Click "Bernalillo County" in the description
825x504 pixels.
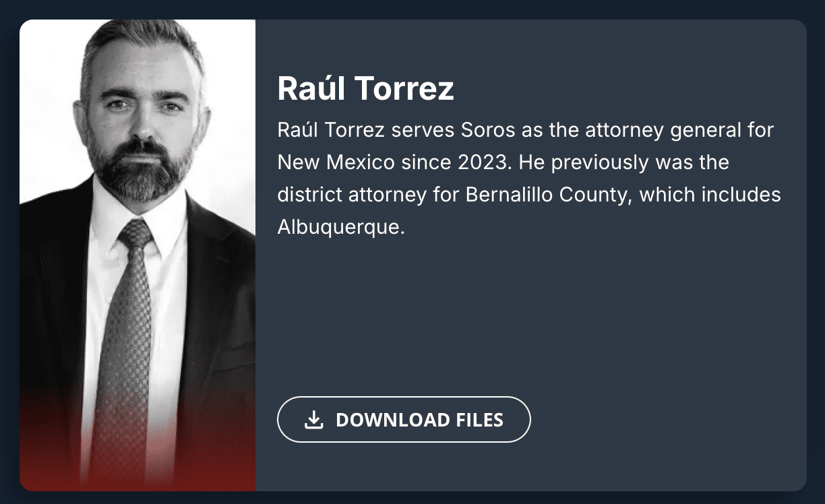(x=549, y=195)
